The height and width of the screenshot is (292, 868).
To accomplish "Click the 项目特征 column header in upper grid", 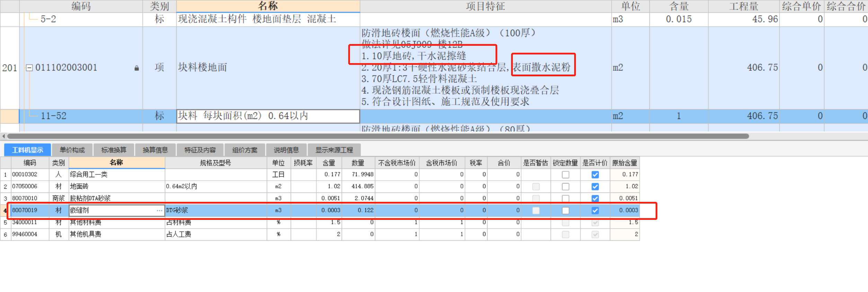I will click(x=485, y=6).
